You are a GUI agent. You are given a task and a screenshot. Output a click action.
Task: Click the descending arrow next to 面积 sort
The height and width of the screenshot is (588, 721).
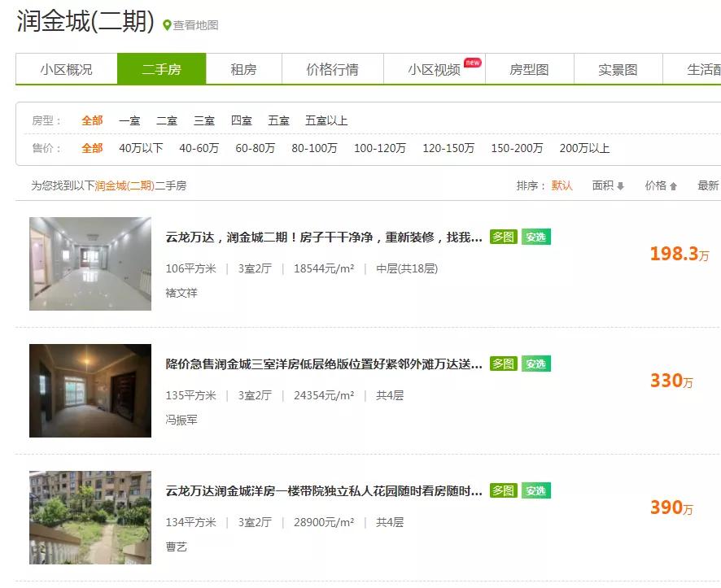point(619,185)
